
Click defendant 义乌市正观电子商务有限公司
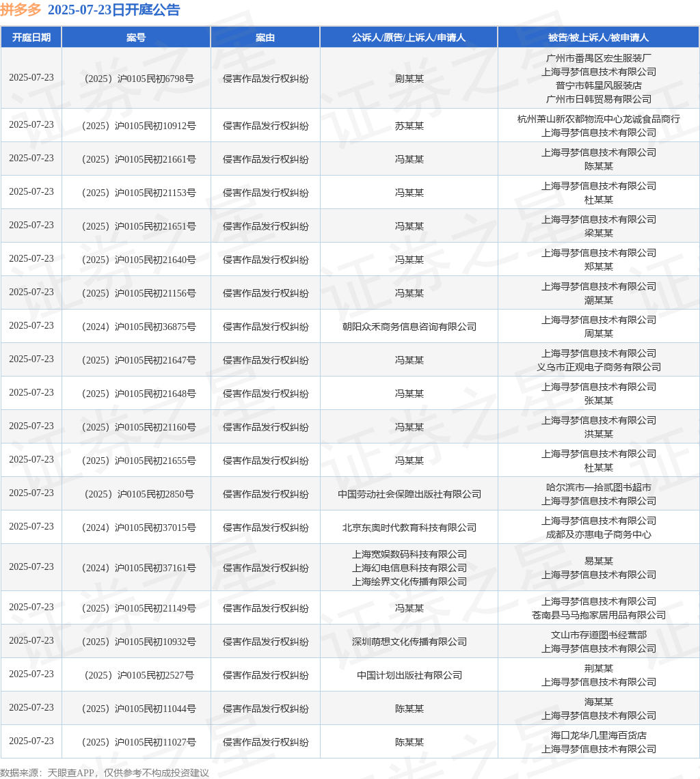[x=599, y=367]
